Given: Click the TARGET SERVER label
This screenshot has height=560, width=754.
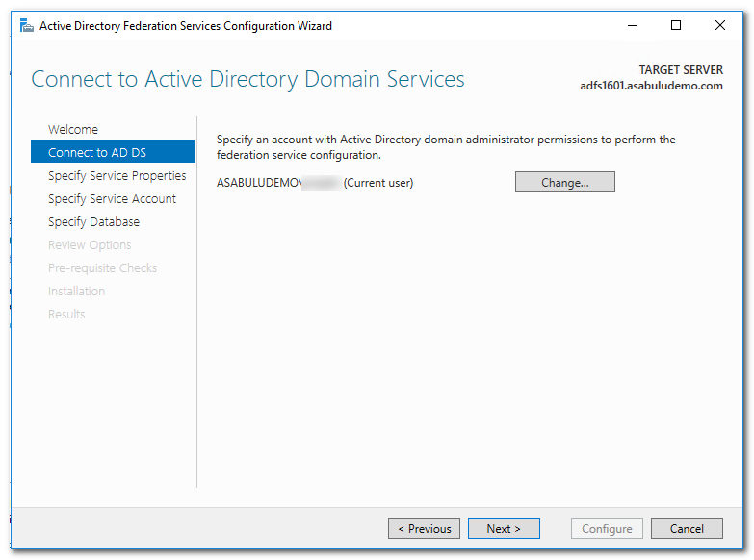Looking at the screenshot, I should tap(681, 70).
